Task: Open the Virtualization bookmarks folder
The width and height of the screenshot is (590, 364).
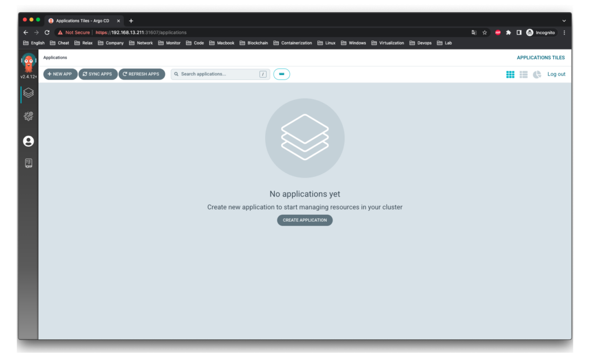Action: [x=388, y=43]
